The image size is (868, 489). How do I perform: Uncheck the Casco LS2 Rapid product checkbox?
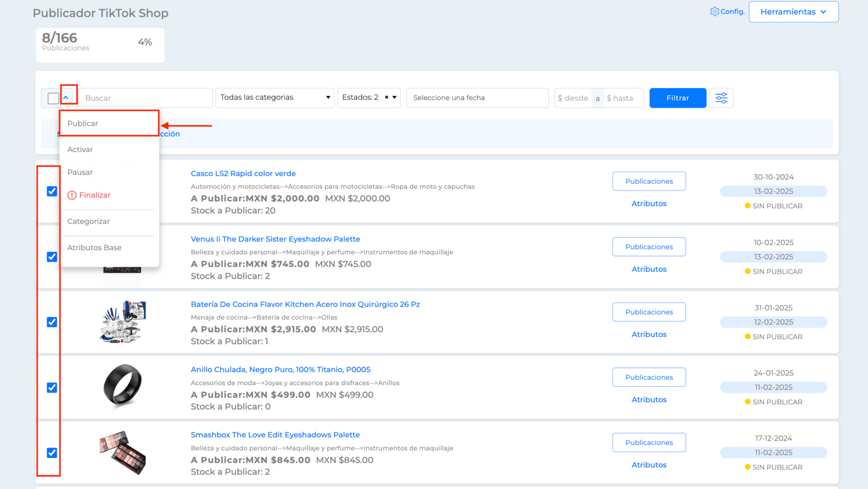(x=52, y=192)
